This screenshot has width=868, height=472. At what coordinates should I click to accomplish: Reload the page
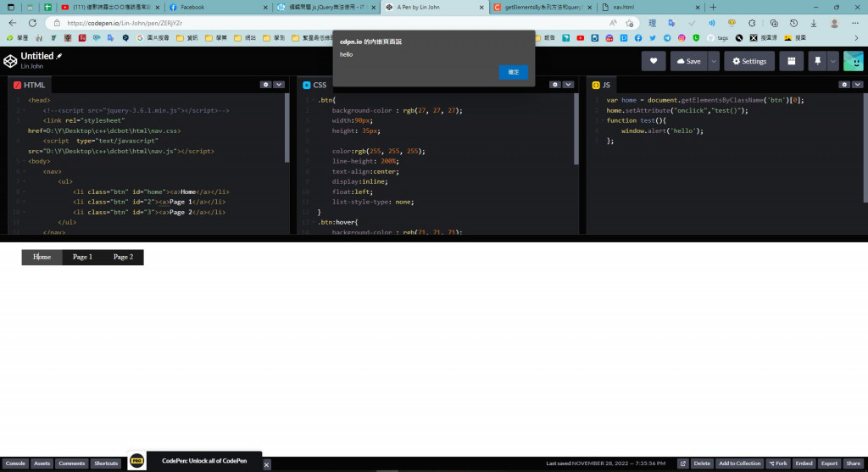point(33,23)
